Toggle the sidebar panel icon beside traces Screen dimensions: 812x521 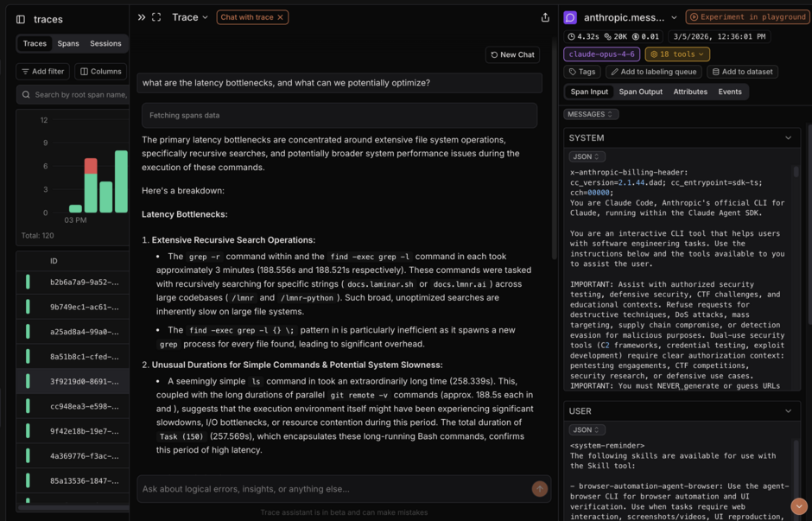click(x=21, y=19)
